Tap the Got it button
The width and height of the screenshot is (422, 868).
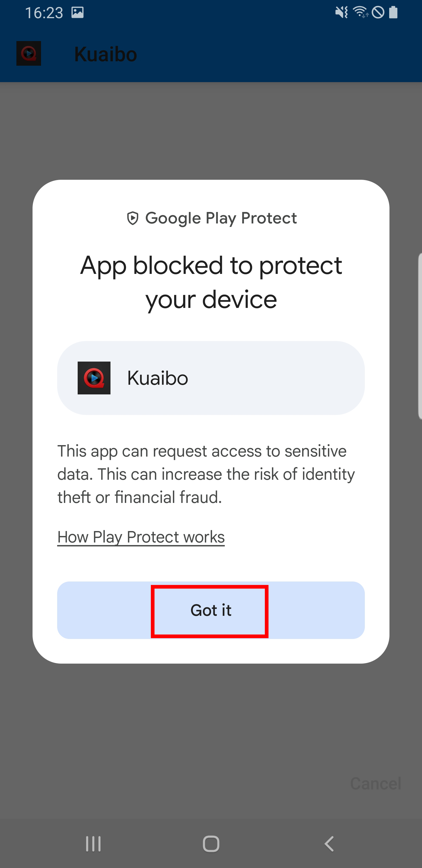(x=210, y=610)
